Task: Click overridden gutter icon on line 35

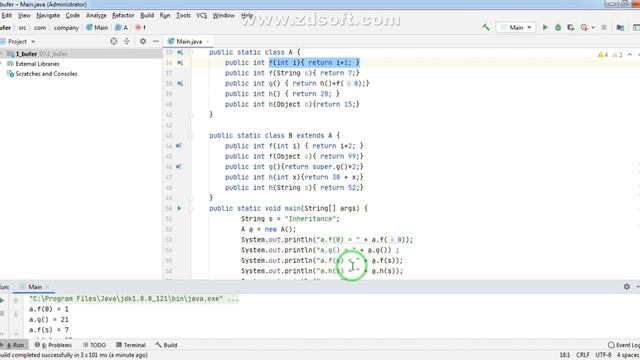Action: pos(180,52)
